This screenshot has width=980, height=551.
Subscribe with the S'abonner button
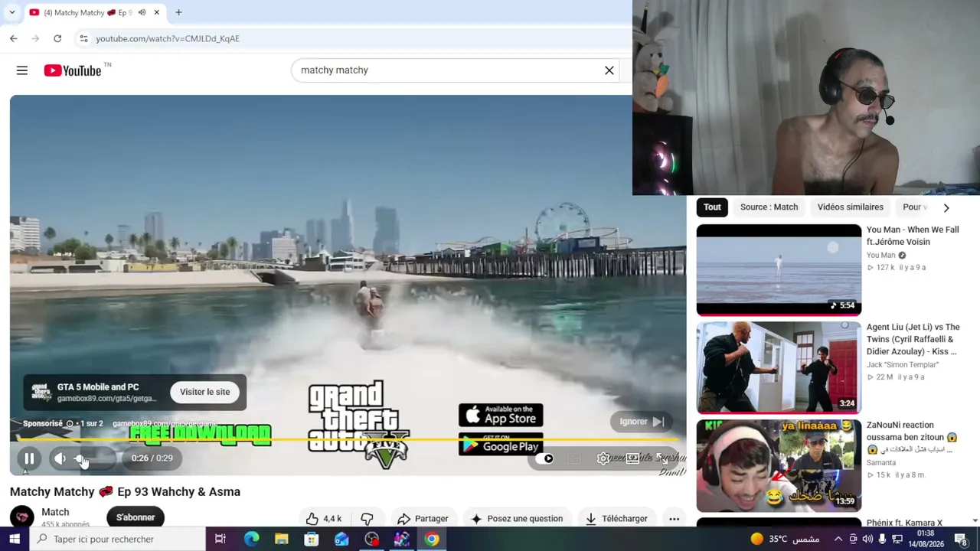click(136, 517)
